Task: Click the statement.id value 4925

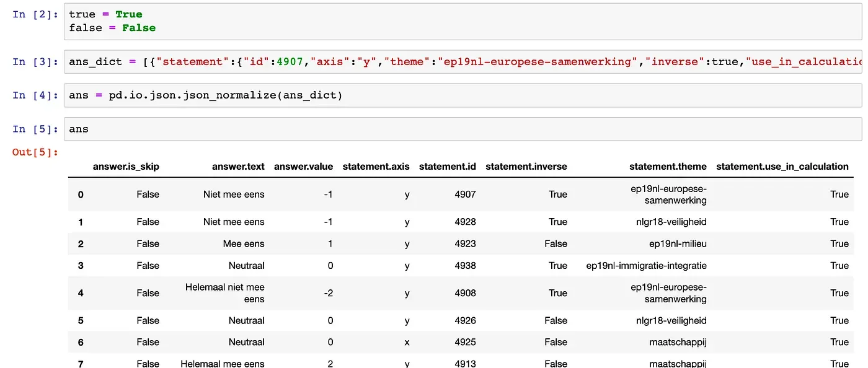Action: [x=465, y=342]
